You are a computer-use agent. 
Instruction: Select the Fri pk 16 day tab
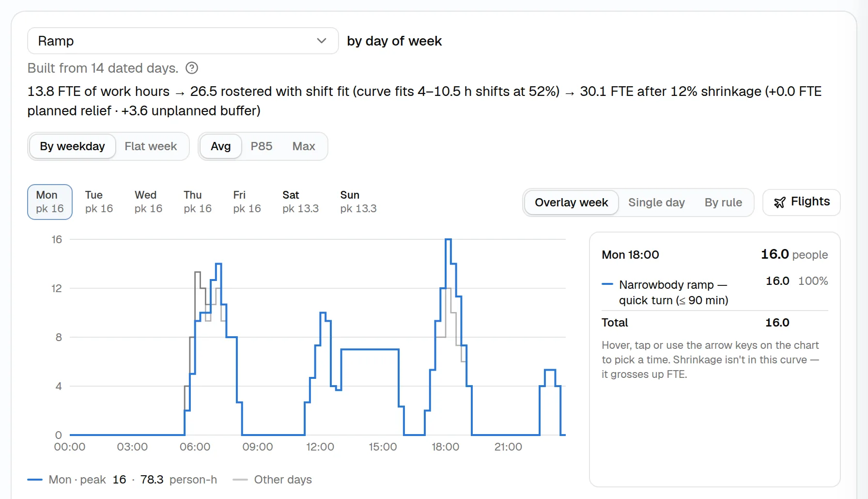(247, 202)
